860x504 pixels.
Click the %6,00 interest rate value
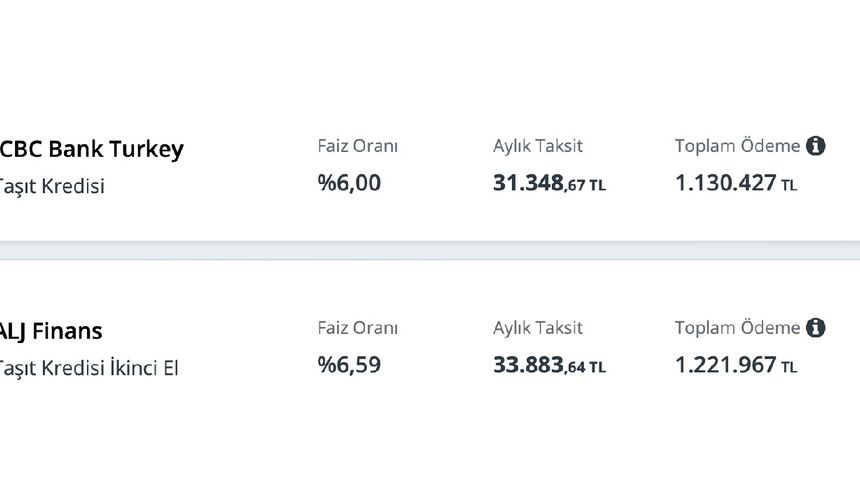click(x=349, y=183)
